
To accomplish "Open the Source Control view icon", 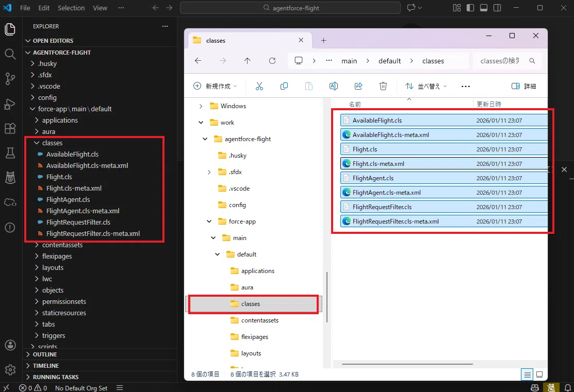I will point(10,79).
